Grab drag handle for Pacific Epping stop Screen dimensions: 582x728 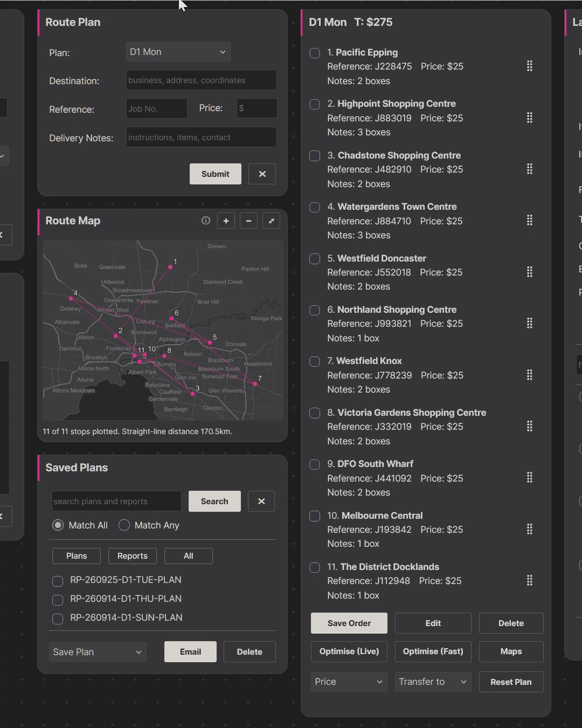pos(530,66)
